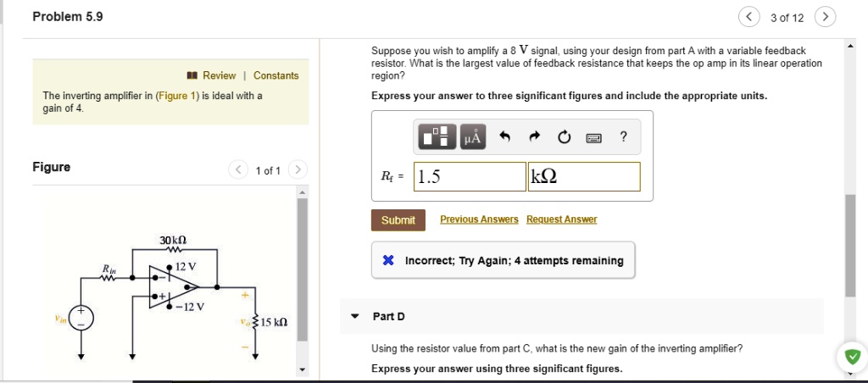Screen dimensions: 868x383
Task: Click the figure panel scrollbar
Action: [x=303, y=269]
